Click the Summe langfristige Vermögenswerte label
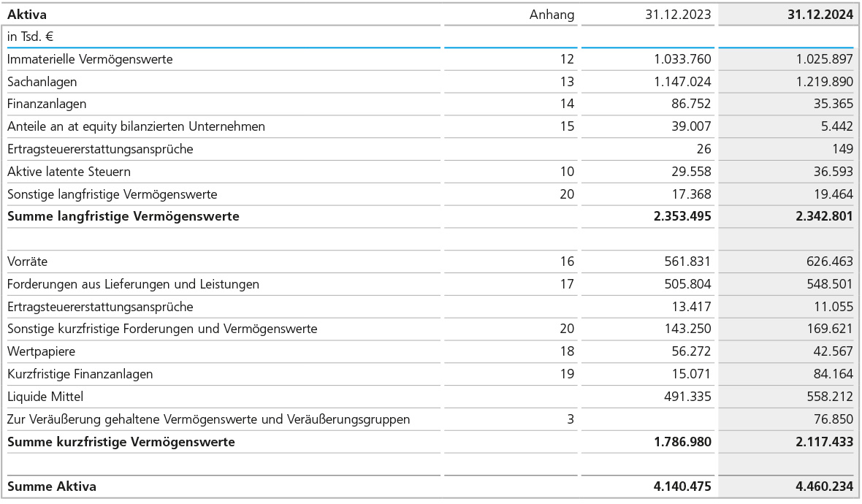The image size is (862, 504). click(x=123, y=216)
